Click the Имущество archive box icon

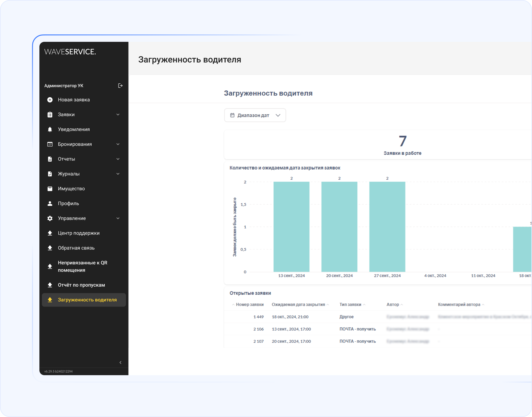point(50,189)
